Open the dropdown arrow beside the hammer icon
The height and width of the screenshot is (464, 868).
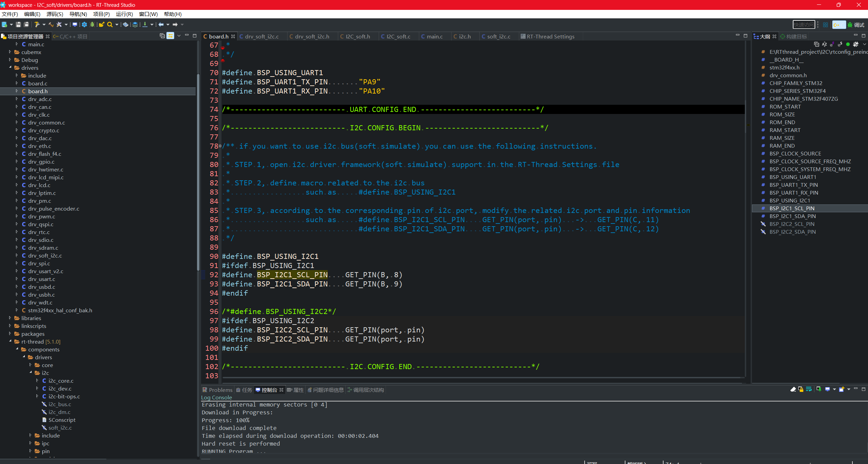coord(44,24)
